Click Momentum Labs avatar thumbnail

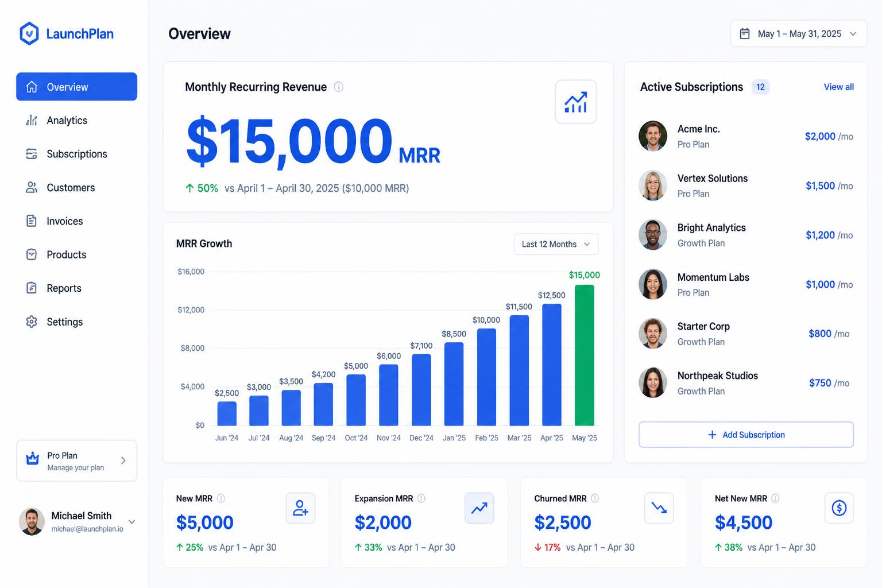(x=653, y=284)
